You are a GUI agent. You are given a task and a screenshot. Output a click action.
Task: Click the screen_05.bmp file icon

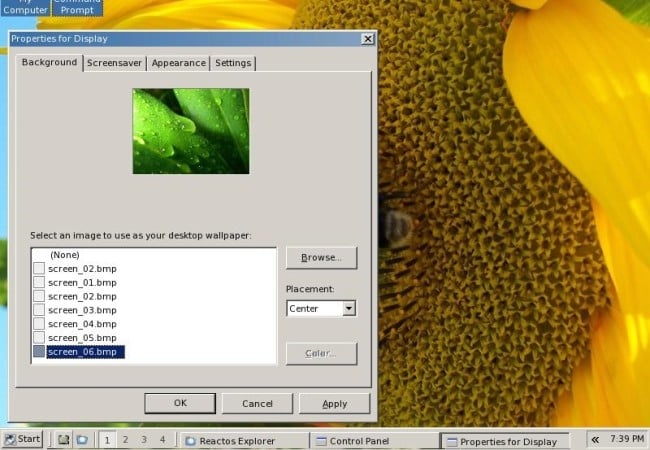click(39, 337)
